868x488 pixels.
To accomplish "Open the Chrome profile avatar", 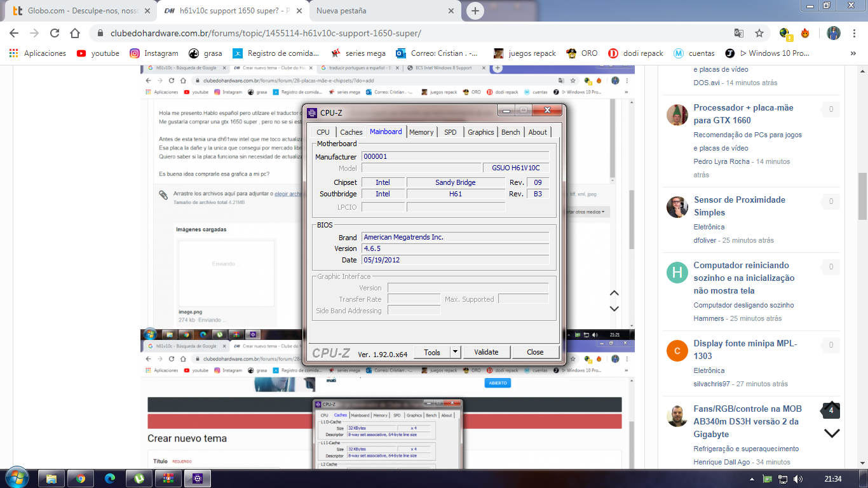I will click(x=834, y=33).
